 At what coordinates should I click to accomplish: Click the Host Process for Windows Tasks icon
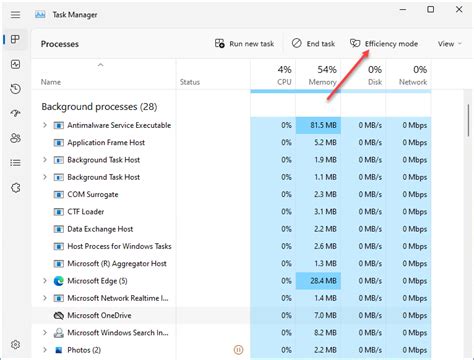(59, 246)
